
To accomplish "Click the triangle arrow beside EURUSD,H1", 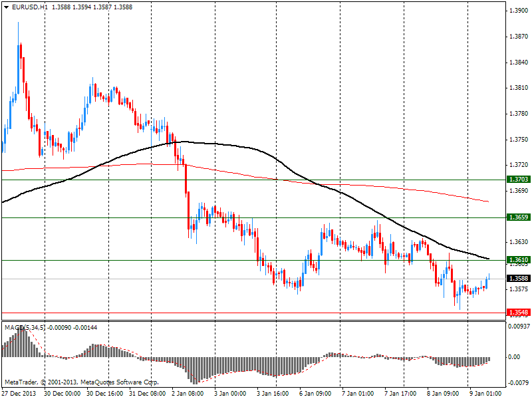I will coord(7,7).
